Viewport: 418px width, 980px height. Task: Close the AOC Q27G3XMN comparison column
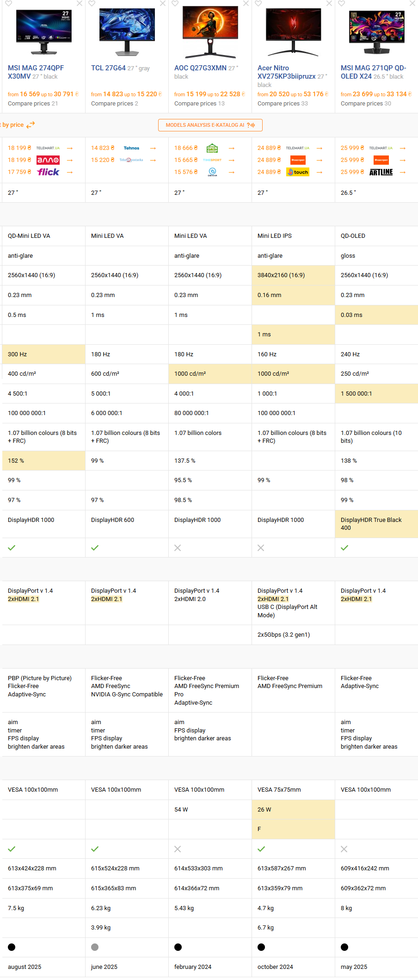(246, 3)
